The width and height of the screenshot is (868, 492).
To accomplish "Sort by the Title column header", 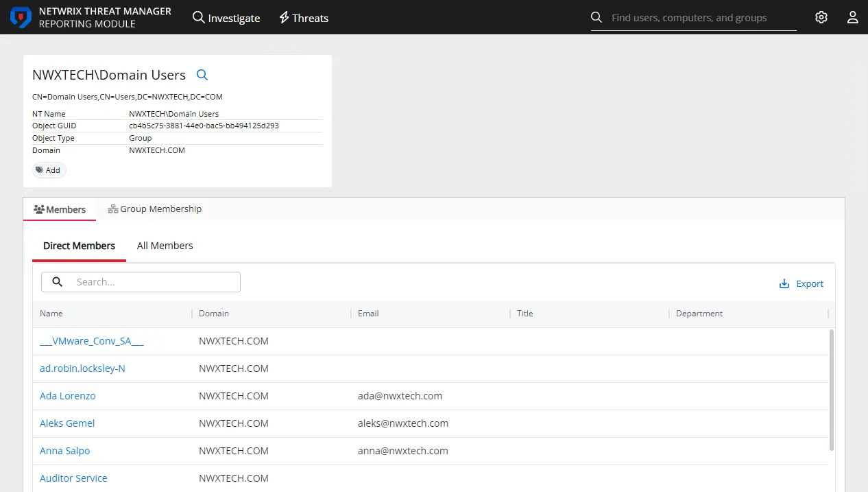I will click(525, 314).
